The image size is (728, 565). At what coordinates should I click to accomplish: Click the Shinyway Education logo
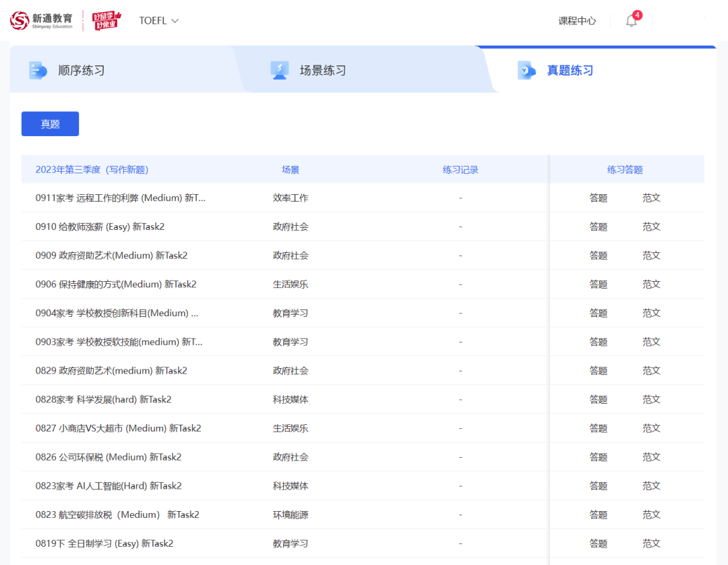pos(41,20)
